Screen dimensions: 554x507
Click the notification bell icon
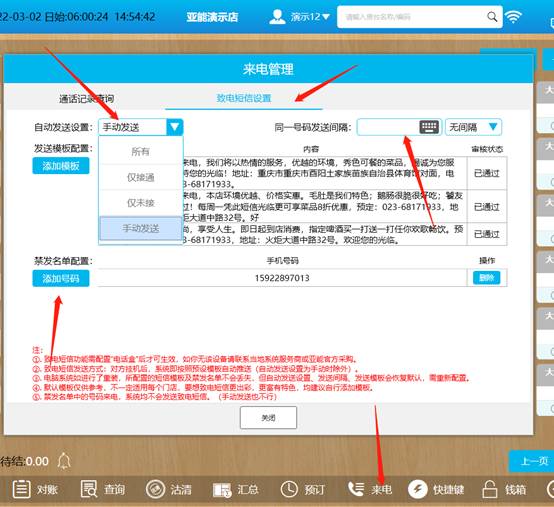point(64,461)
